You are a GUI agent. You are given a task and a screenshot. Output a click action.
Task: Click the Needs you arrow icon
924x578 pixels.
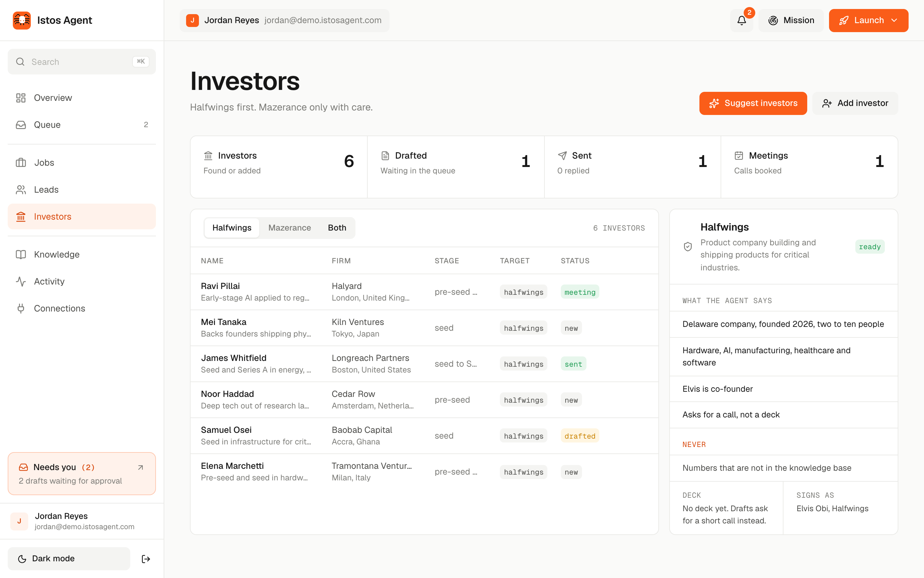point(141,467)
